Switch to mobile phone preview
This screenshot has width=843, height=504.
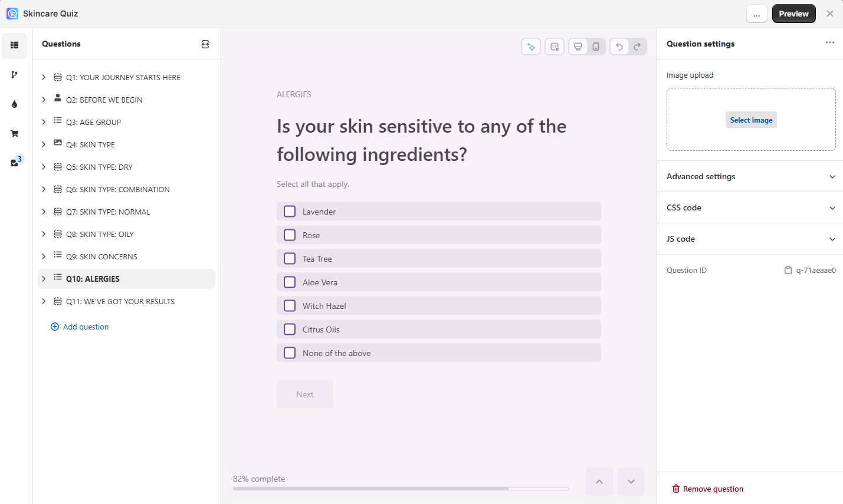pos(596,47)
